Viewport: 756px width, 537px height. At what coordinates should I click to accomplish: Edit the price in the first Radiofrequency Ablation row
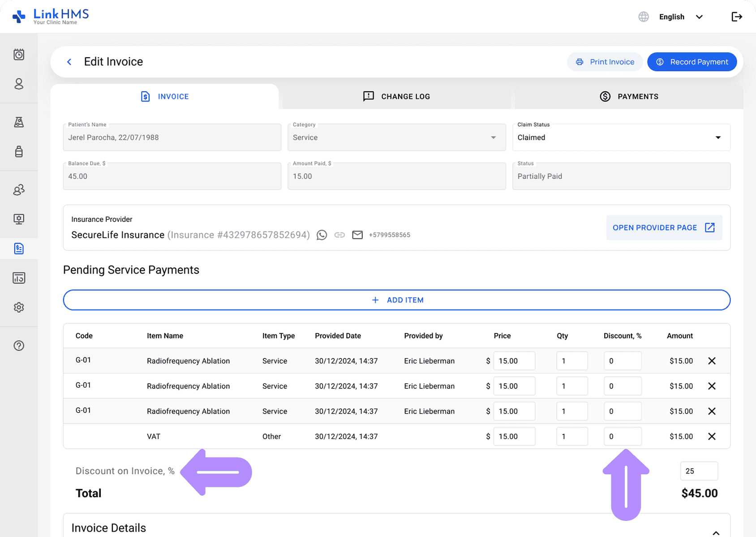pyautogui.click(x=514, y=361)
